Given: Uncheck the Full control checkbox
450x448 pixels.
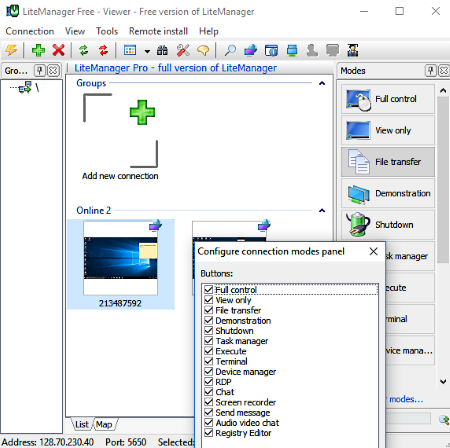Looking at the screenshot, I should (x=209, y=289).
